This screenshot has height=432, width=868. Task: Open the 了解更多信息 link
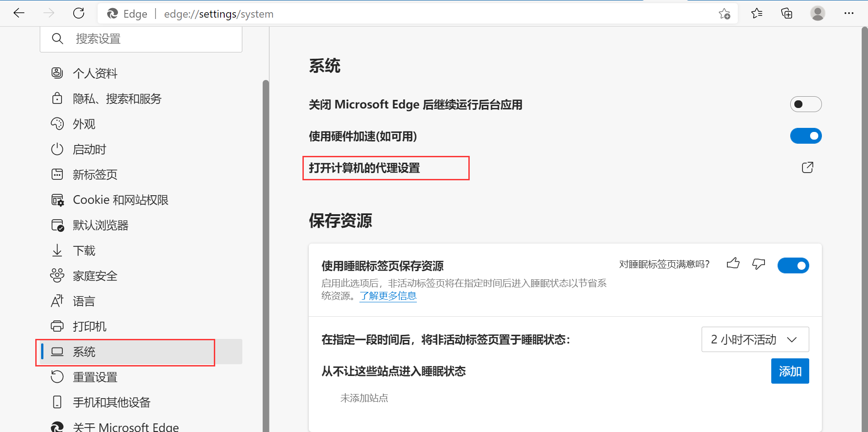[x=388, y=296]
